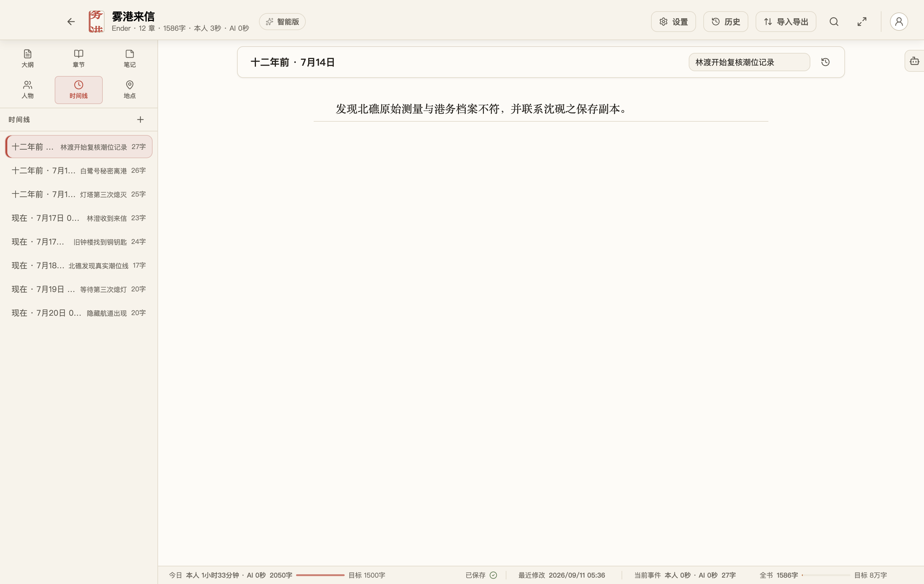Image resolution: width=924 pixels, height=584 pixels.
Task: Select event 灯塔第三次熄灭
Action: [79, 194]
